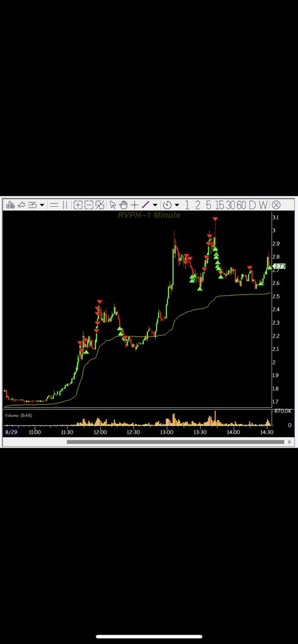Image resolution: width=298 pixels, height=644 pixels.
Task: Expand dropdown arrow beside clock icon
Action: 177,205
